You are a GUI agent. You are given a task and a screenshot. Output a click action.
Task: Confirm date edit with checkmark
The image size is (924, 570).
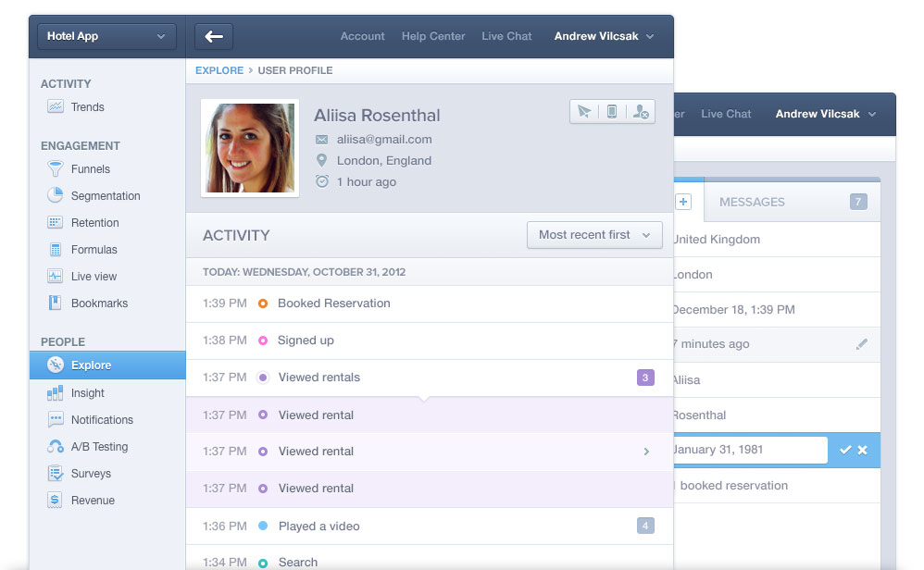[844, 450]
